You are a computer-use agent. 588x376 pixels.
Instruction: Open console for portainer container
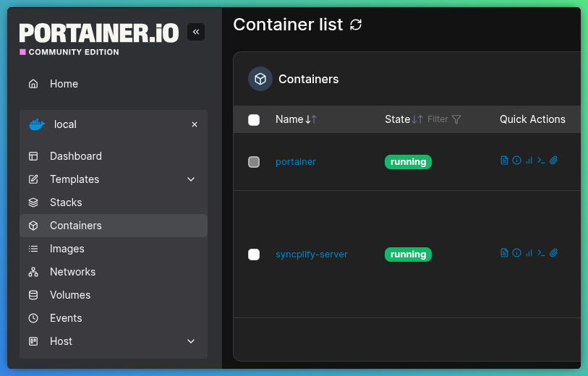(x=541, y=161)
